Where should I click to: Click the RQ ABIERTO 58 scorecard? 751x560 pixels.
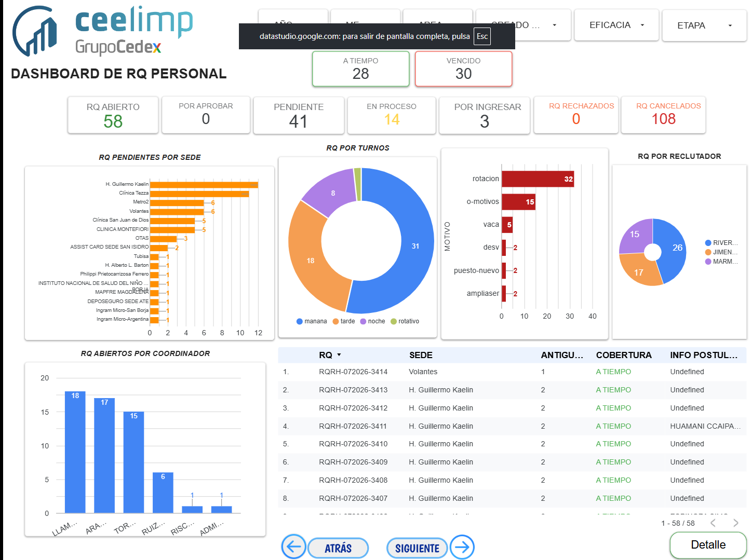point(113,115)
